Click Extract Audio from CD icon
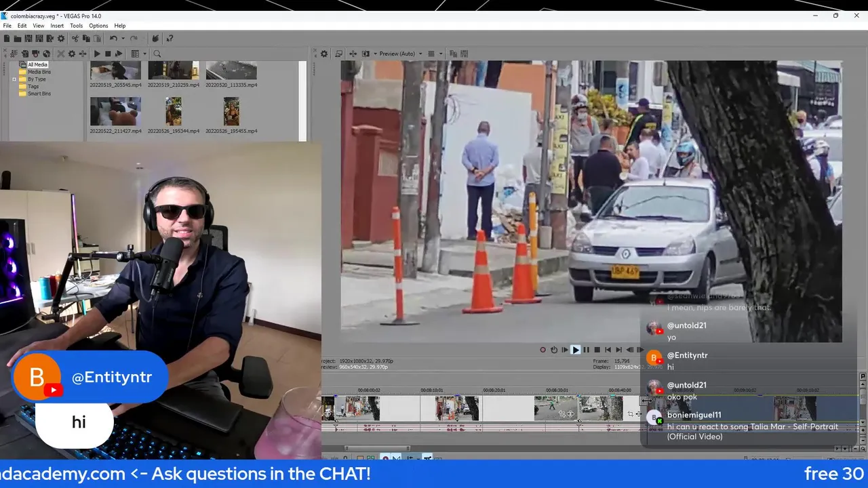868x488 pixels. 47,54
